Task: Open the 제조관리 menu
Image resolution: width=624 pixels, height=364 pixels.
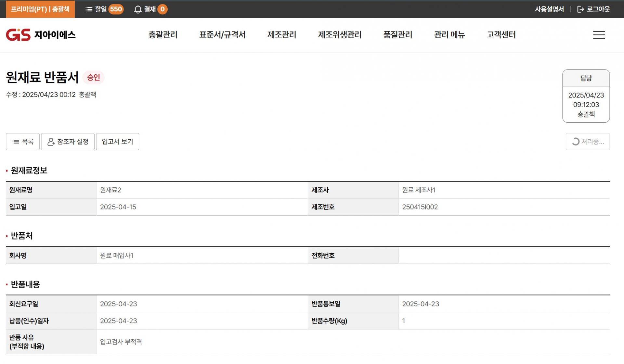Action: pos(281,35)
